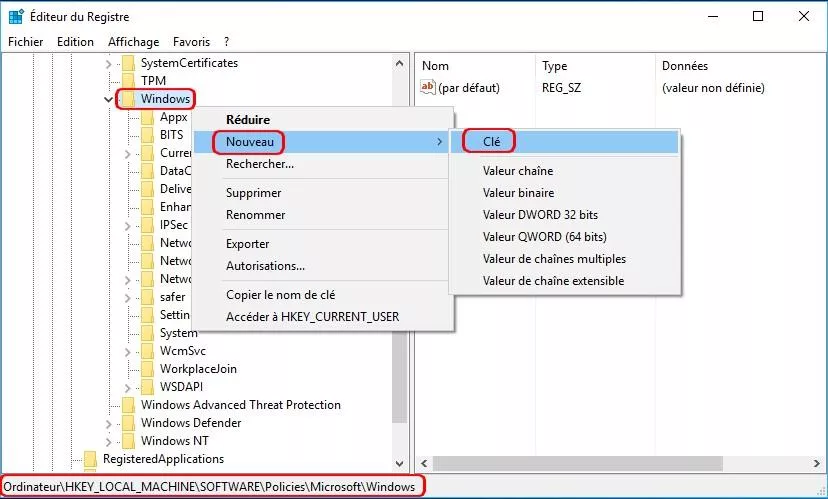Select the Windows Advanced Threat Protection key
The height and width of the screenshot is (499, 828).
pos(240,405)
